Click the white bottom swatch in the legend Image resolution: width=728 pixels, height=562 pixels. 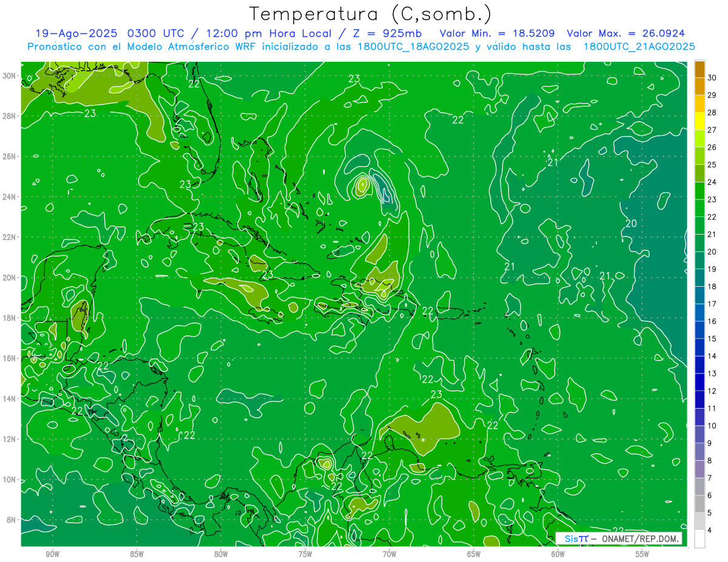pyautogui.click(x=699, y=538)
